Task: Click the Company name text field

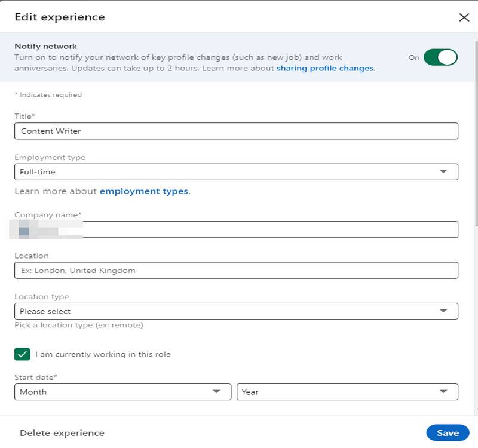Action: tap(269, 229)
